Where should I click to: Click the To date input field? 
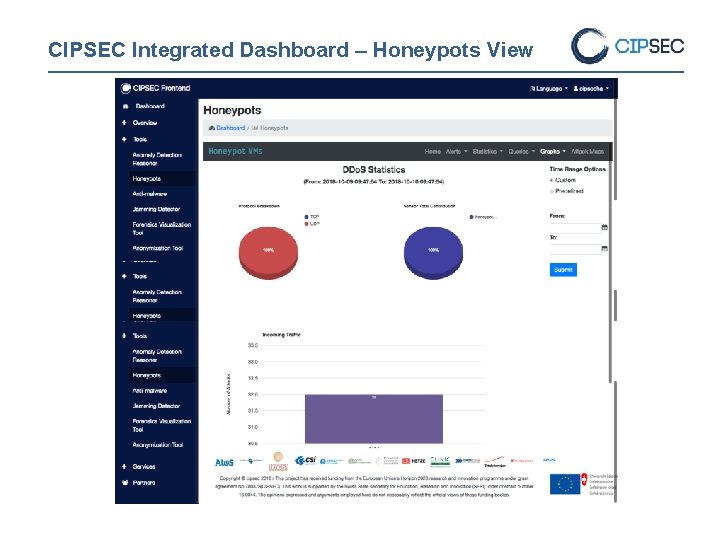pos(575,249)
